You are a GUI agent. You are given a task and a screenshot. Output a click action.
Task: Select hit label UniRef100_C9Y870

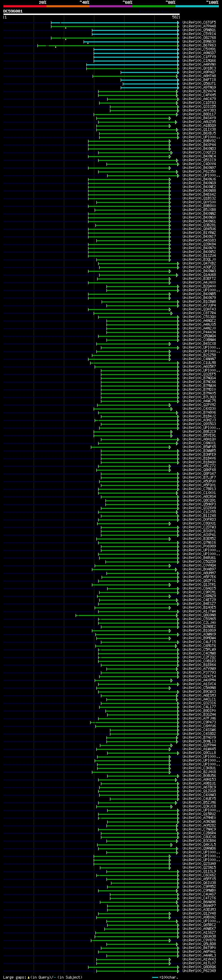point(199,940)
